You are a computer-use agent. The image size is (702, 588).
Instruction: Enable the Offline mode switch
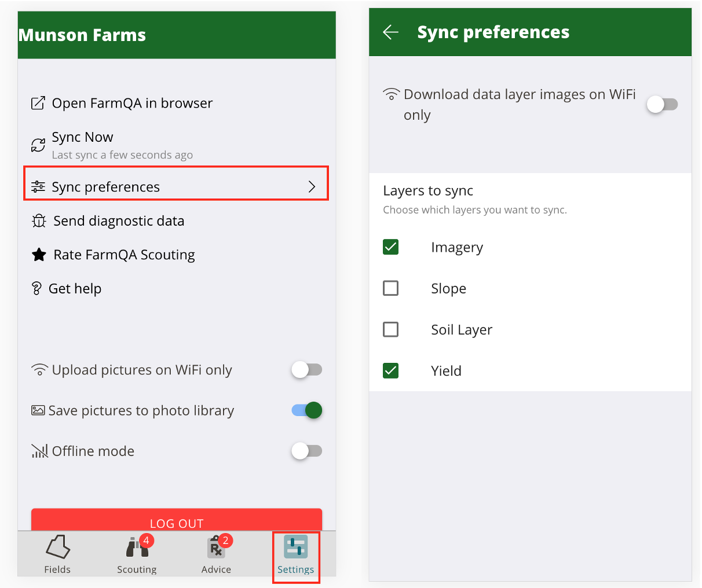pyautogui.click(x=306, y=451)
